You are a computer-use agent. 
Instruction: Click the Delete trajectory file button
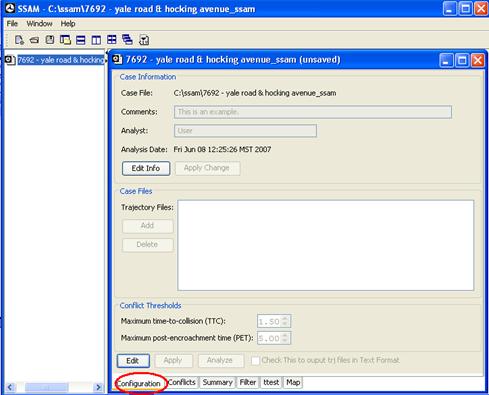[147, 245]
